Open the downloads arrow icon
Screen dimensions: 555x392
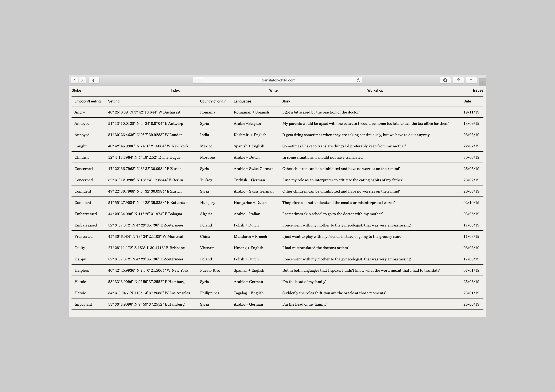coord(445,80)
